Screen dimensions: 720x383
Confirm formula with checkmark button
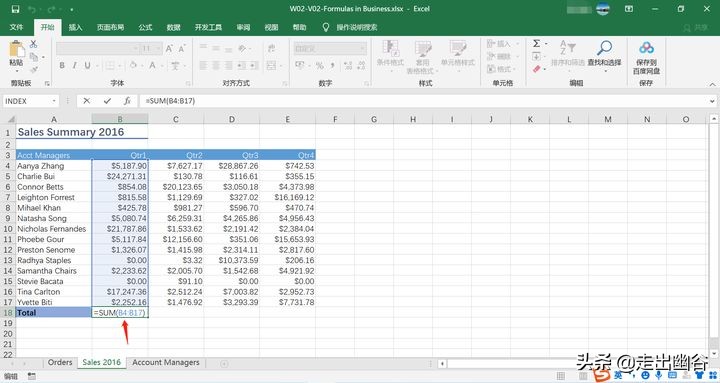(x=107, y=101)
